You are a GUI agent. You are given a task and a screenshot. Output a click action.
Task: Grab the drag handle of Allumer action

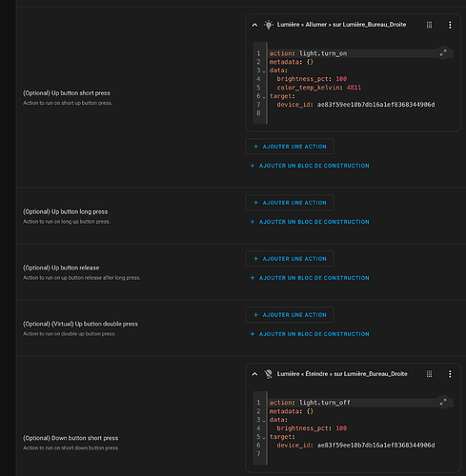[x=429, y=25]
